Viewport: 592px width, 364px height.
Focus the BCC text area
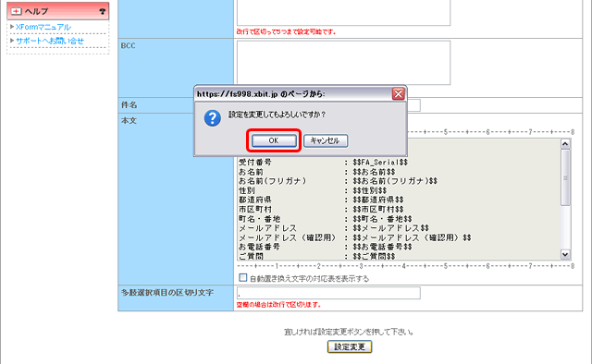343,63
